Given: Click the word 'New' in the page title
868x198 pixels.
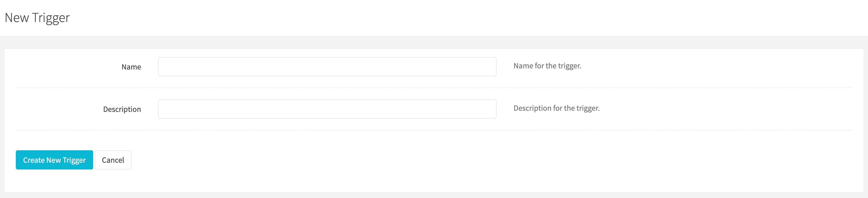Looking at the screenshot, I should pos(17,18).
